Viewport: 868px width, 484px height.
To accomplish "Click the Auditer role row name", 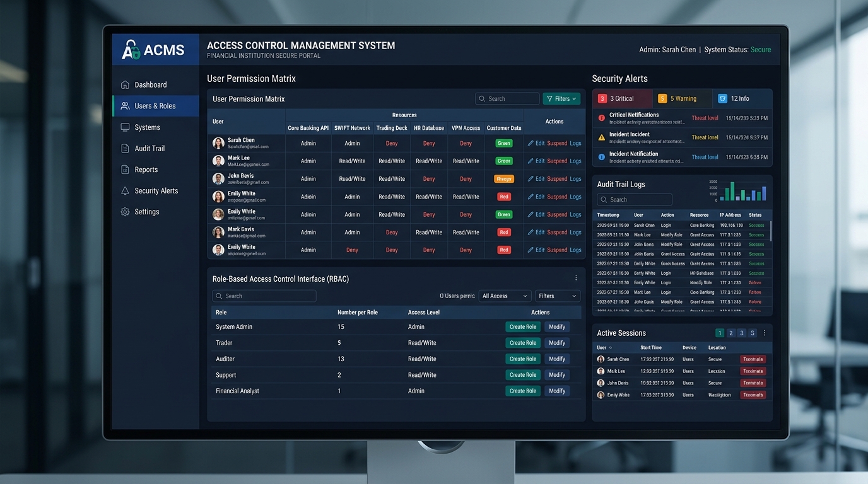I will point(225,359).
